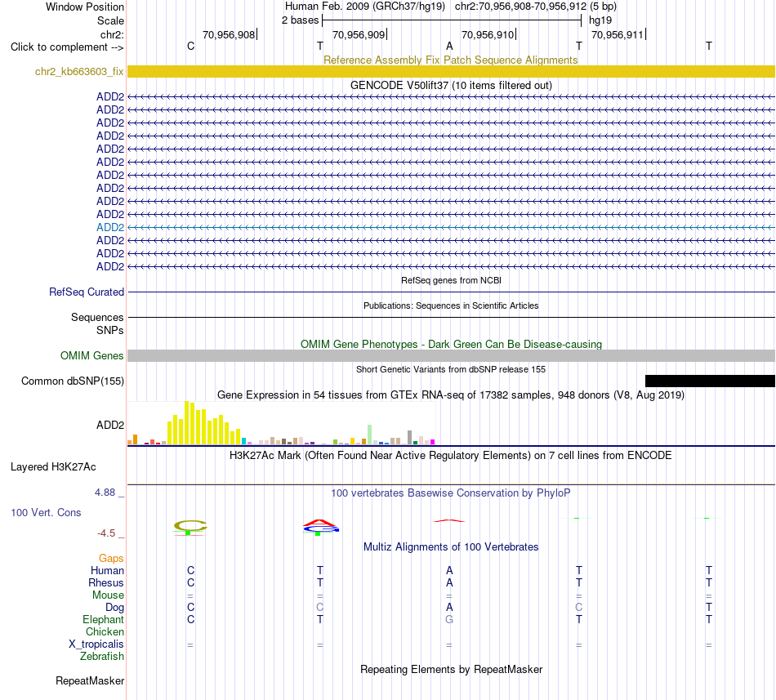Click 'Short Genetic Variants from dbSNP release 155'

[x=451, y=369]
